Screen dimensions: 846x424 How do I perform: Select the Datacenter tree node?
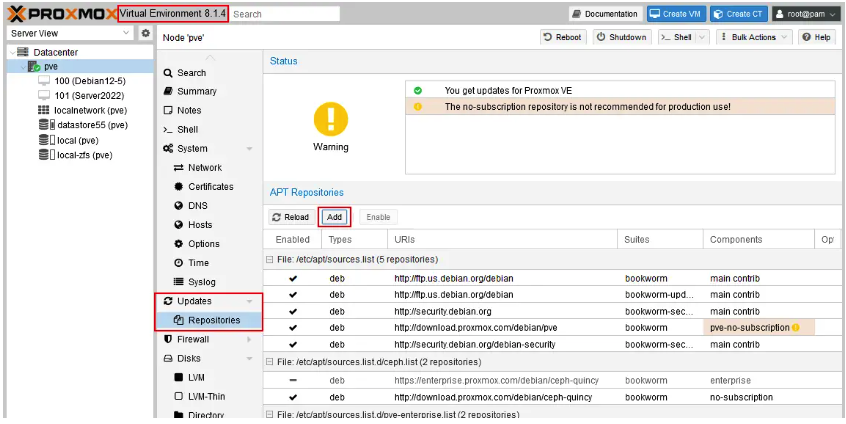click(55, 52)
